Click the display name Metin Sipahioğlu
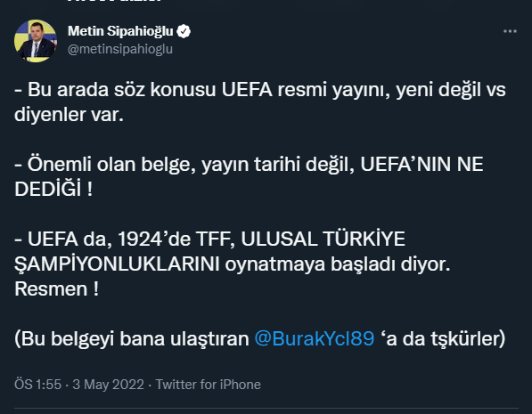Viewport: 532px width, 414px height. [120, 31]
